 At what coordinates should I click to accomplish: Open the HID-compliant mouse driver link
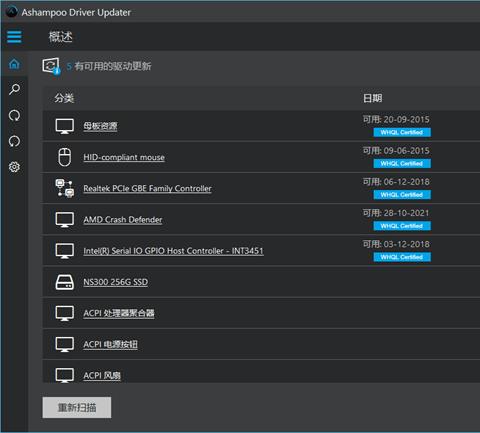click(124, 157)
